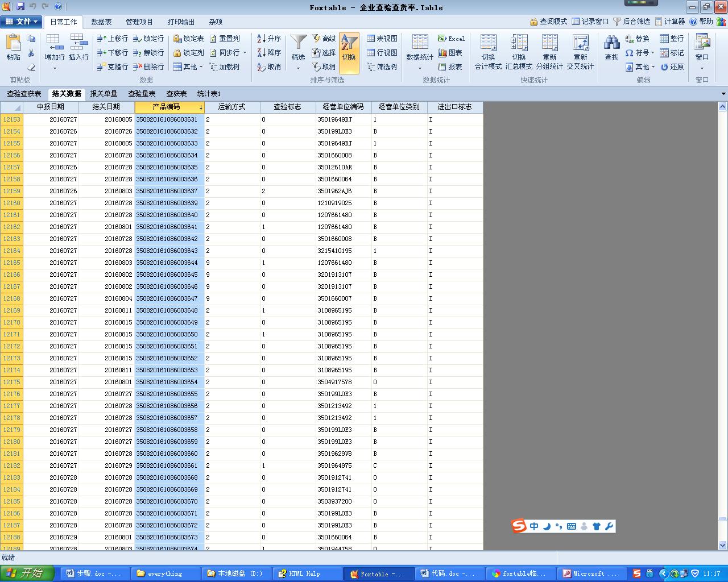The height and width of the screenshot is (582, 728).
Task: Click 后台筛选 background filter
Action: (631, 22)
